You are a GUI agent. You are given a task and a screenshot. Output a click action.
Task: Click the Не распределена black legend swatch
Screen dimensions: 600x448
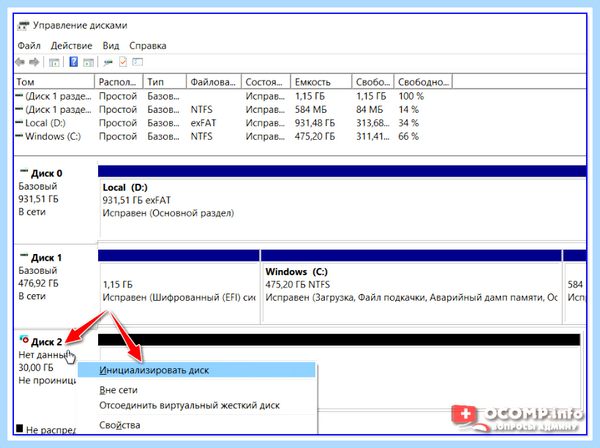click(20, 428)
